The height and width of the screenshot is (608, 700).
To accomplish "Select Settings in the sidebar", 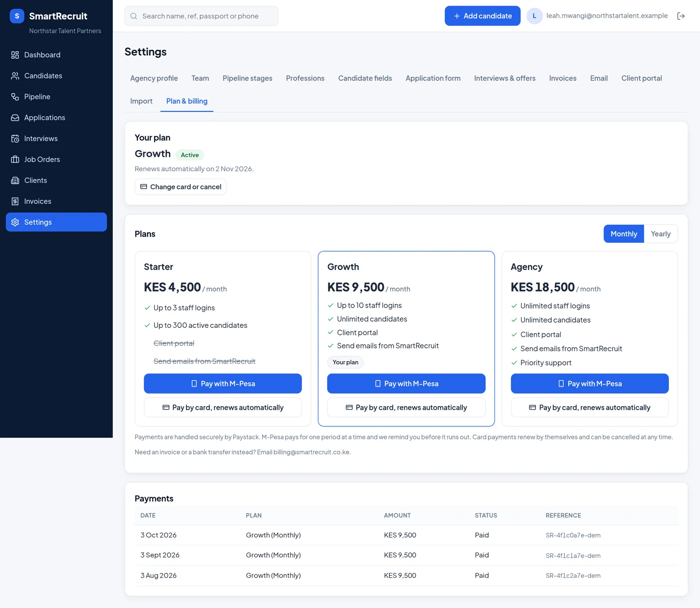I will tap(56, 222).
